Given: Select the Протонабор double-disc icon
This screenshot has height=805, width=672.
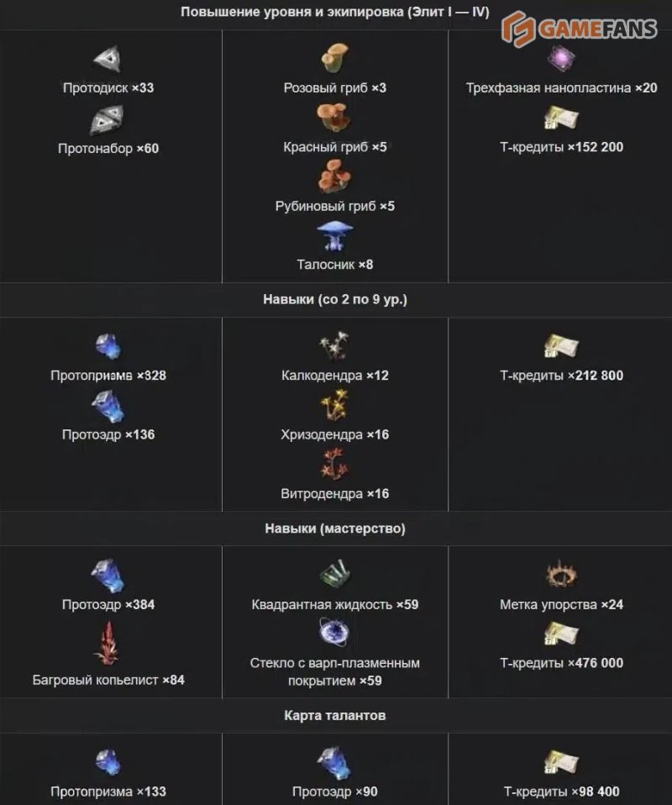Looking at the screenshot, I should [x=108, y=119].
